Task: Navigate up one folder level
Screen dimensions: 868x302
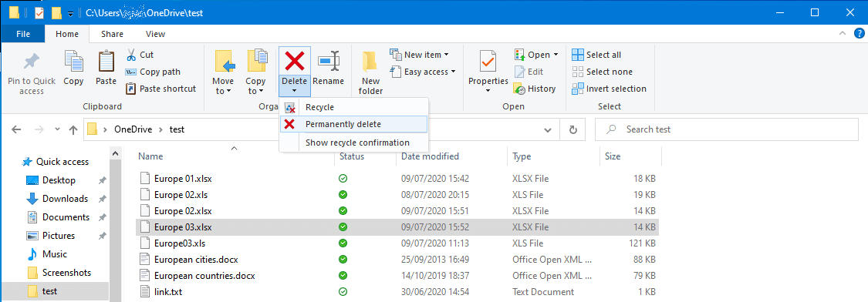Action: pyautogui.click(x=73, y=130)
